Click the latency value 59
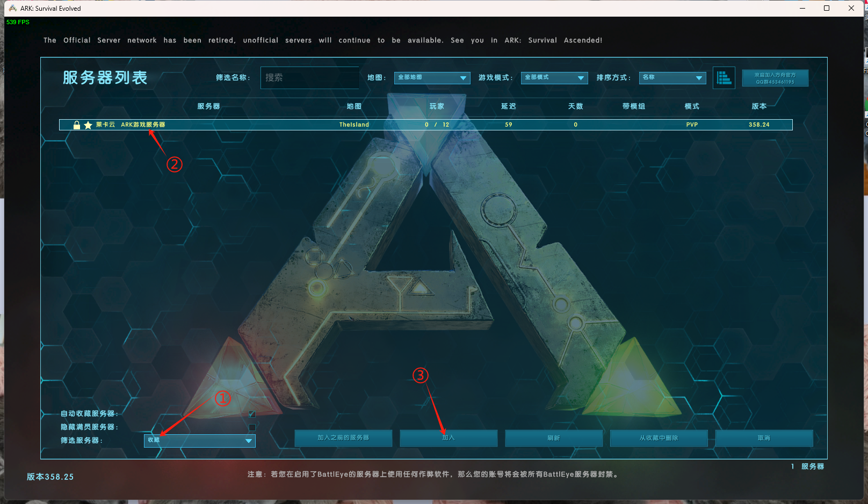 click(x=508, y=125)
